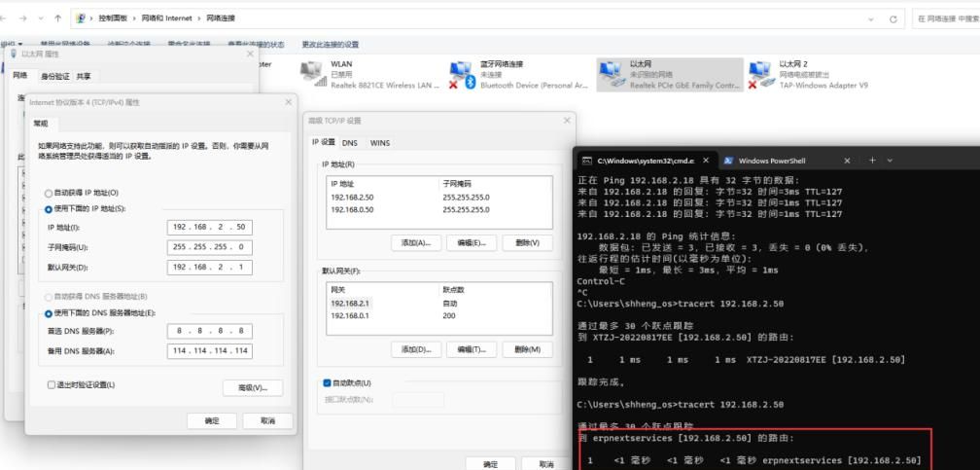
Task: Click 取消 in IPv4 properties dialog
Action: pos(268,420)
